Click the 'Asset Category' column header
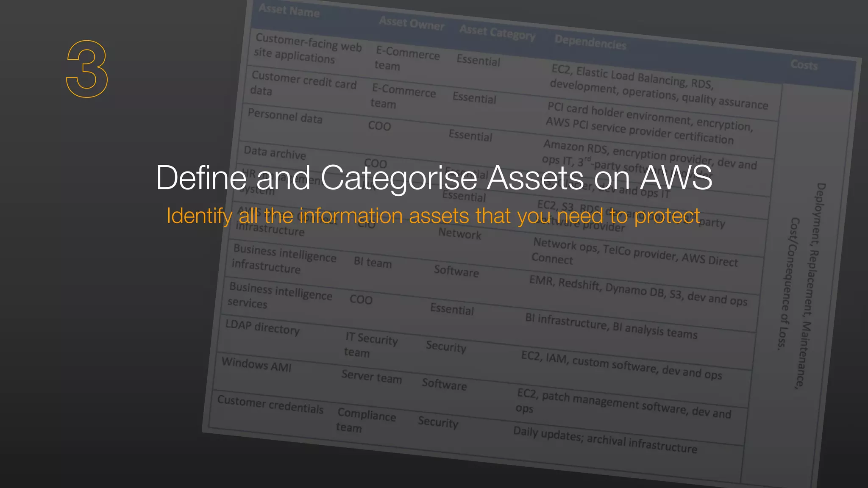The height and width of the screenshot is (488, 868). point(498,32)
